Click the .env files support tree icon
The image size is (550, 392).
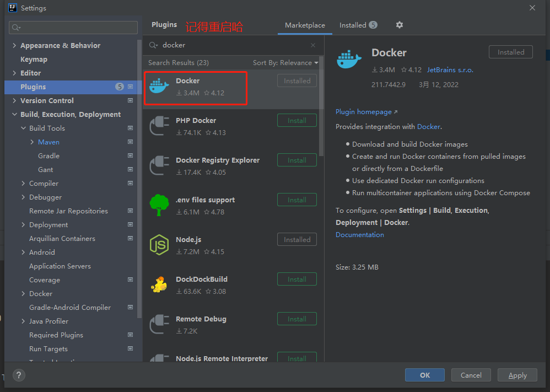tap(159, 205)
